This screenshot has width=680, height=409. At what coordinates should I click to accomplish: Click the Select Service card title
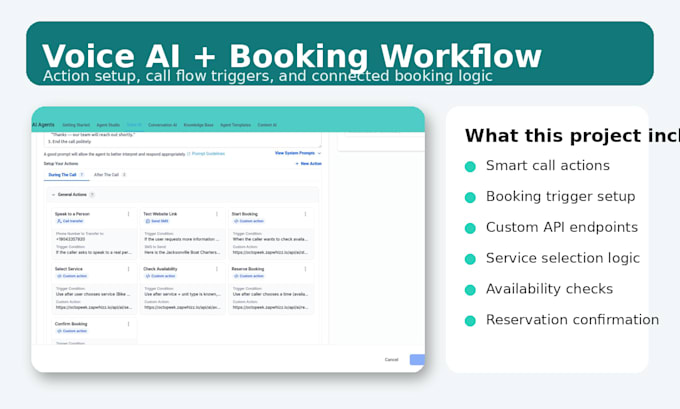click(x=69, y=269)
